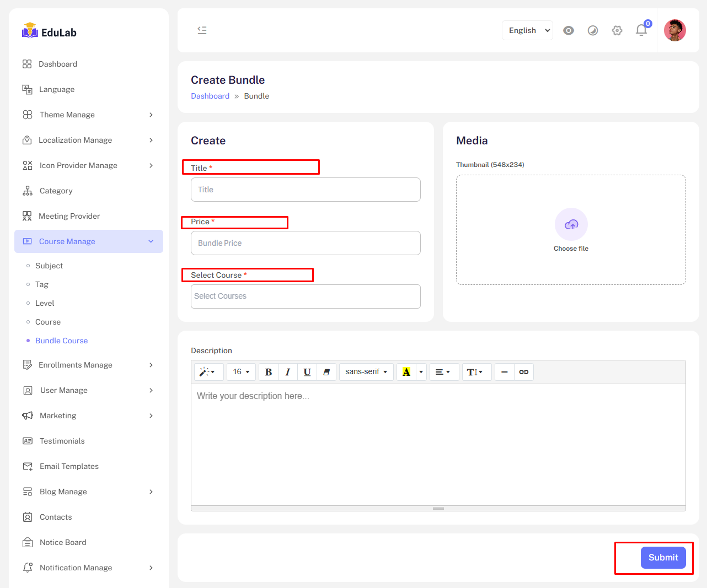Open the sans-serif font family dropdown
Screen dimensions: 707x588
(x=366, y=372)
